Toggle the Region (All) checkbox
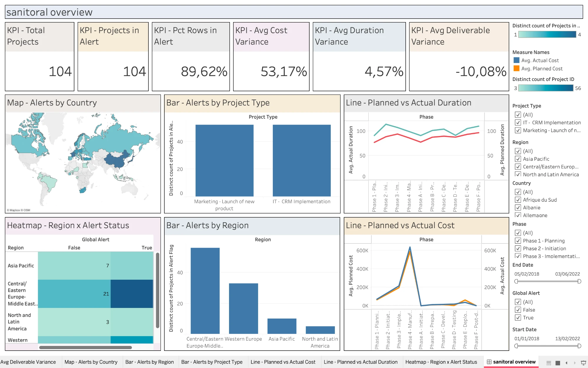The height and width of the screenshot is (368, 588). 518,151
